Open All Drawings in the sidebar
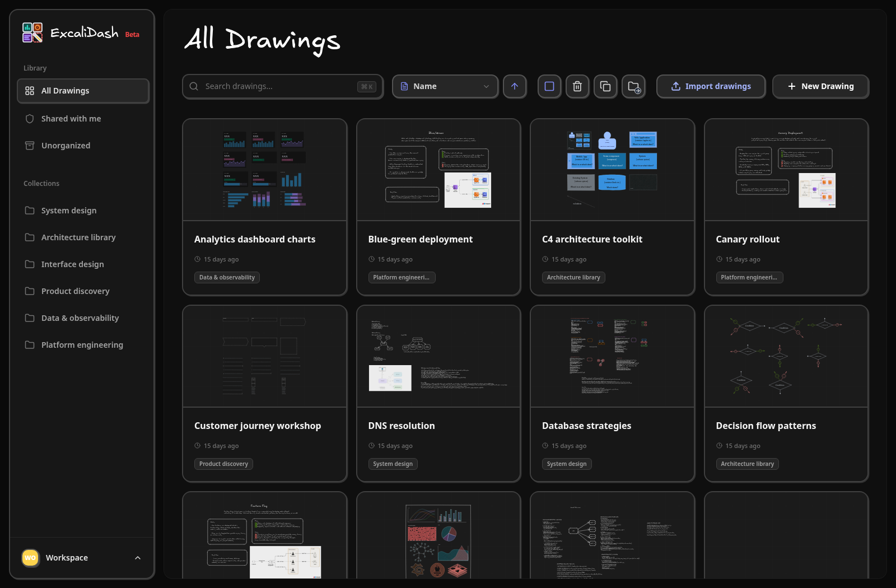 (83, 91)
